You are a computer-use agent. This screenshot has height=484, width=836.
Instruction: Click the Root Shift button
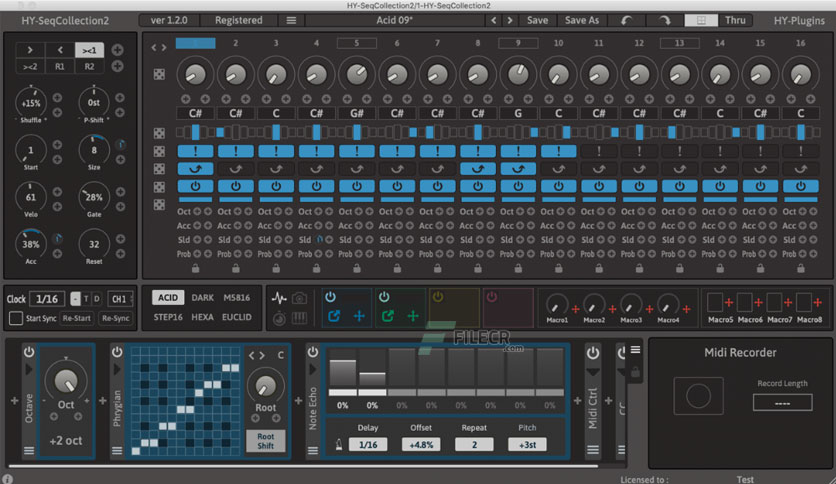[x=266, y=441]
